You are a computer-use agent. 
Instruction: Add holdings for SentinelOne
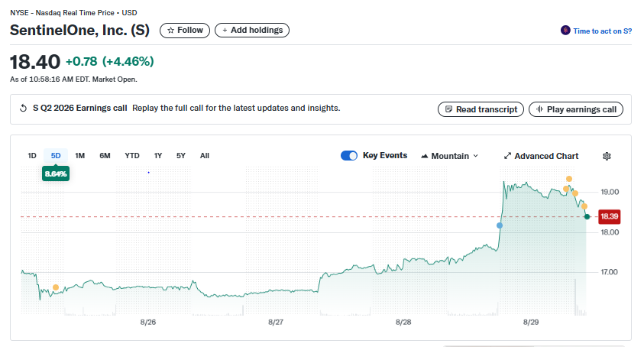252,31
